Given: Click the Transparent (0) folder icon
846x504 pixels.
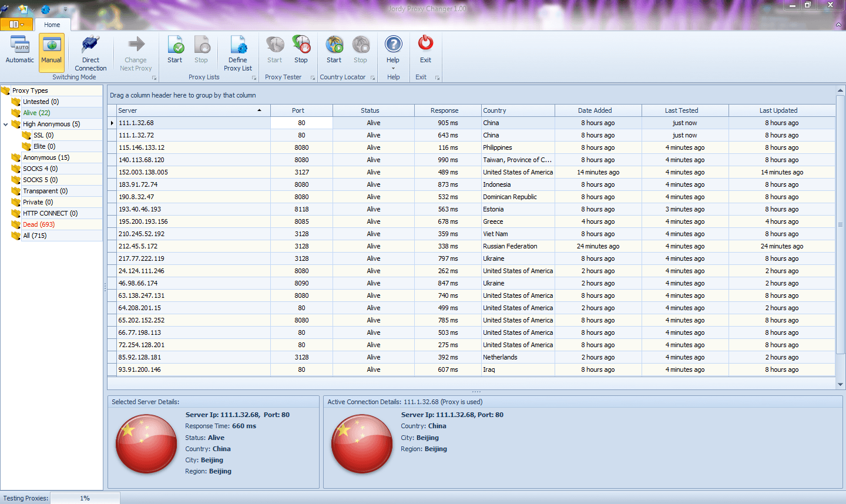Looking at the screenshot, I should 16,191.
